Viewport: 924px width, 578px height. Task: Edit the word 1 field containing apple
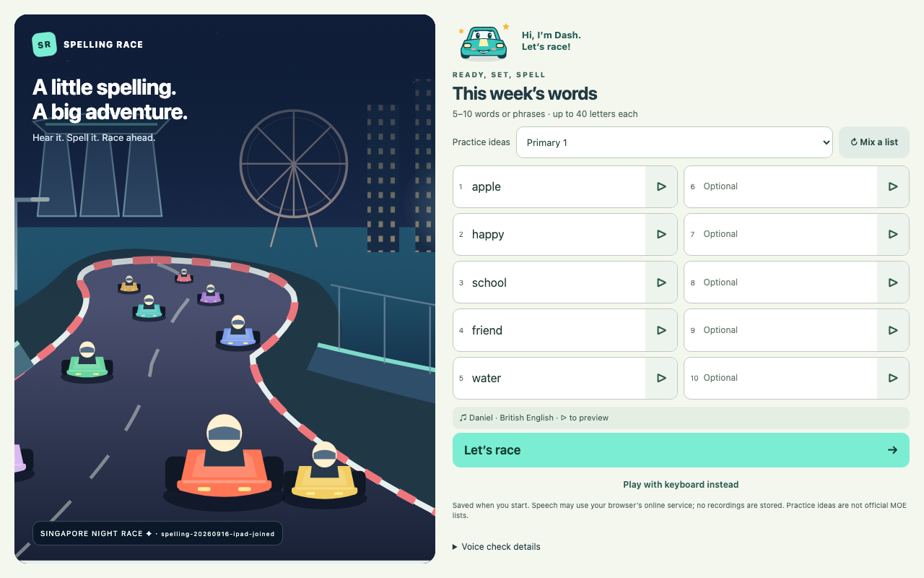(x=557, y=186)
